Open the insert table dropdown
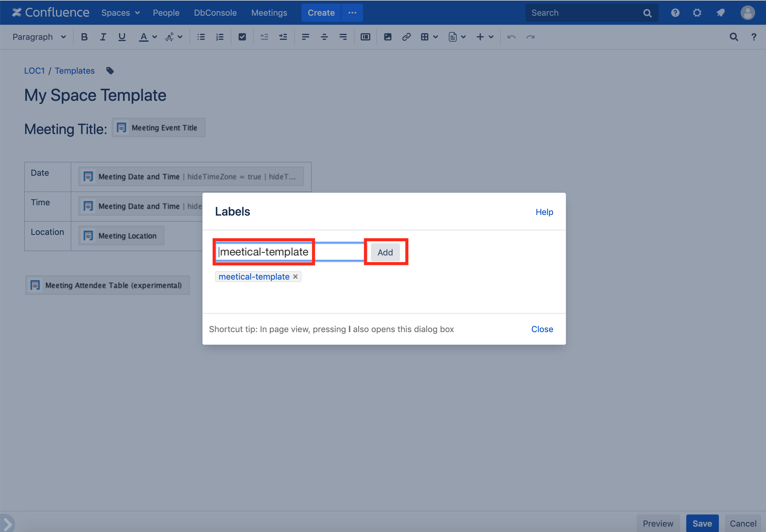 (429, 37)
